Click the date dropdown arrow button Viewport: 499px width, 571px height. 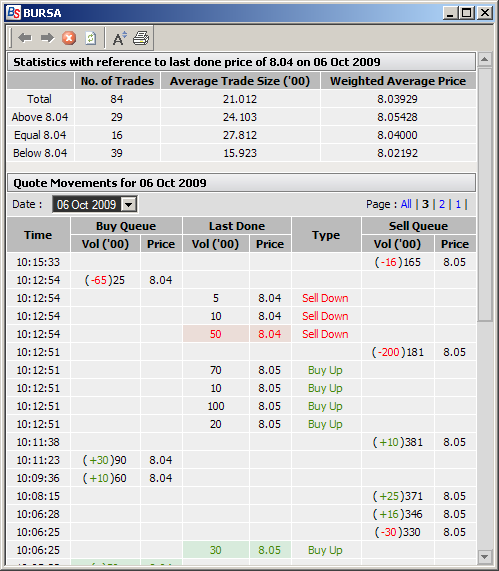(128, 204)
